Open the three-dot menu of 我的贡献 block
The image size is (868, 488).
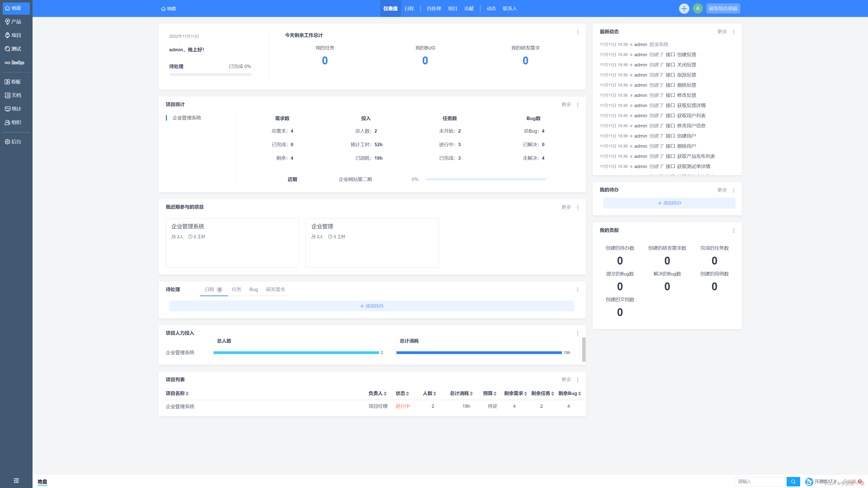pyautogui.click(x=734, y=231)
